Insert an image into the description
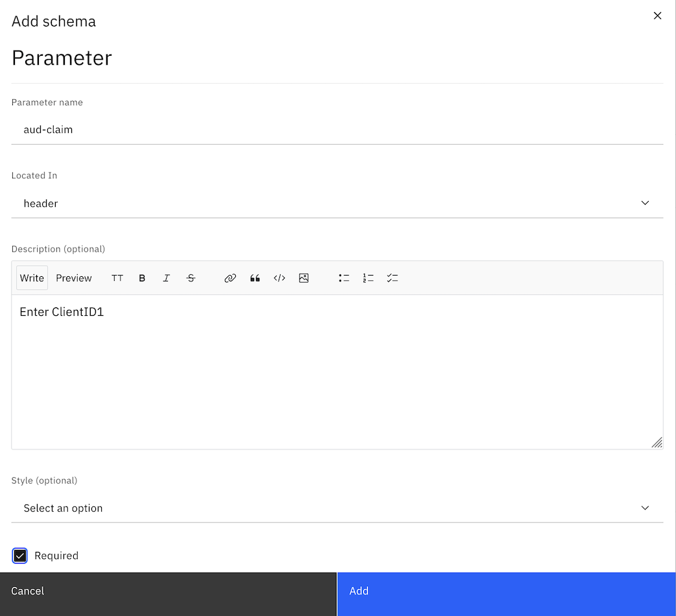Viewport: 676px width, 616px height. coord(304,278)
